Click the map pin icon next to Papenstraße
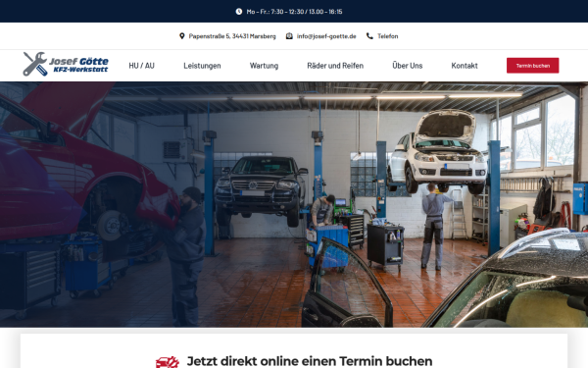Image resolution: width=588 pixels, height=368 pixels. (x=182, y=36)
